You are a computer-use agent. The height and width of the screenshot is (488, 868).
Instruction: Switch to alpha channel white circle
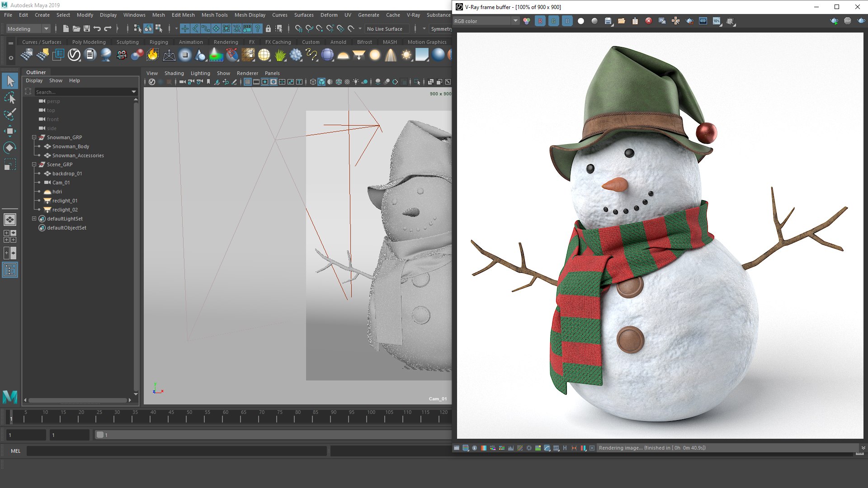(x=581, y=21)
